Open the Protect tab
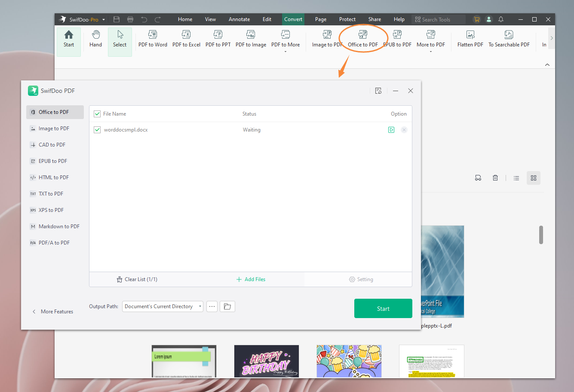 pyautogui.click(x=347, y=19)
